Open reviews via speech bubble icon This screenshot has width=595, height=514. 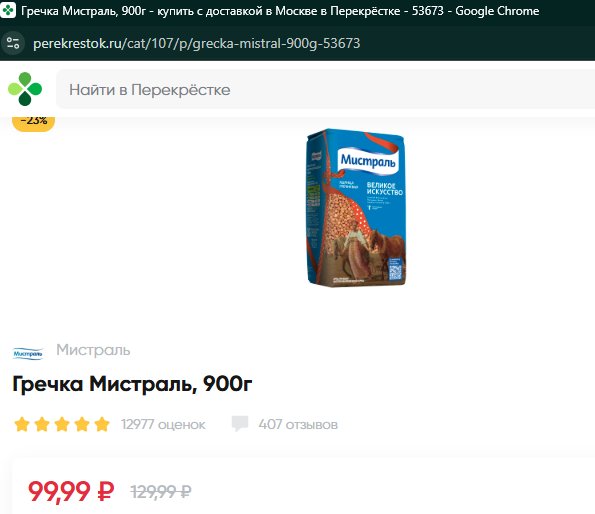(x=240, y=424)
